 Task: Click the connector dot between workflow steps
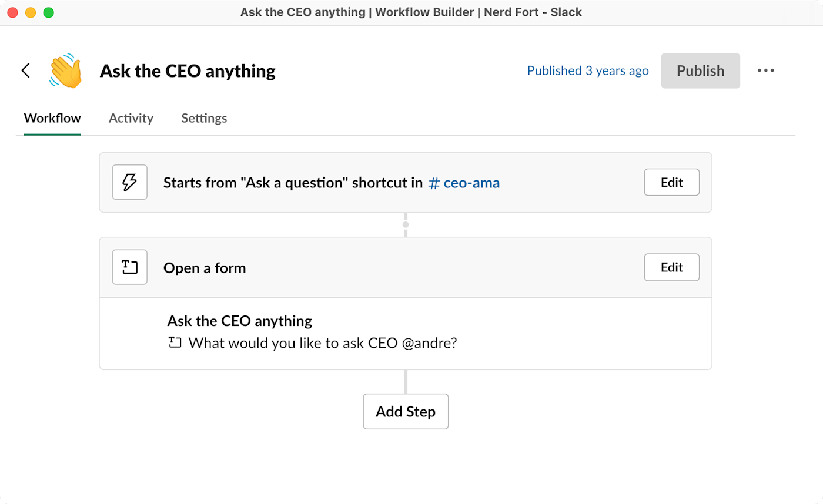pos(406,224)
